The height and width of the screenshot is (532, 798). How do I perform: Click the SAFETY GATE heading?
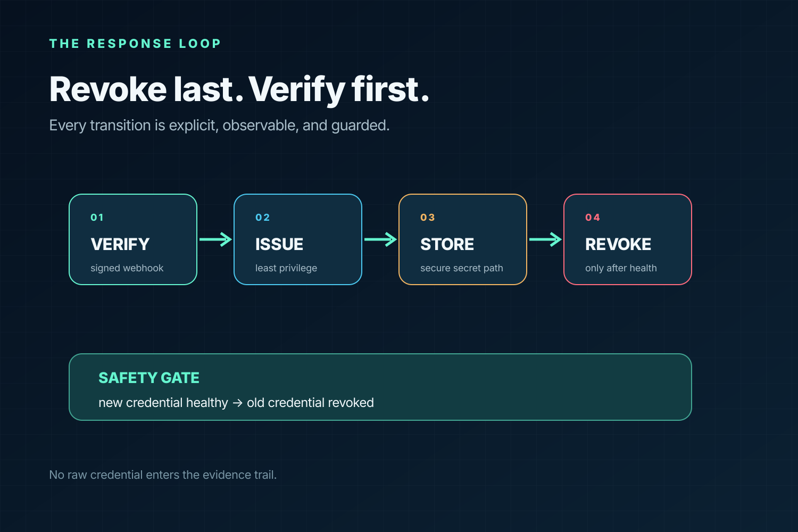[x=149, y=378]
